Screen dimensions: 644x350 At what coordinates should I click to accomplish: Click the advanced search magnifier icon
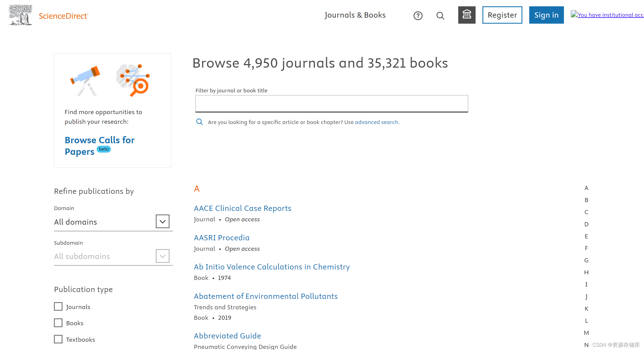coord(199,122)
